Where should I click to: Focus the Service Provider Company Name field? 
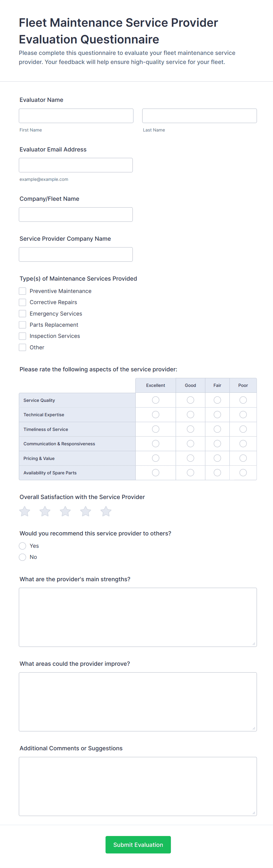(76, 254)
